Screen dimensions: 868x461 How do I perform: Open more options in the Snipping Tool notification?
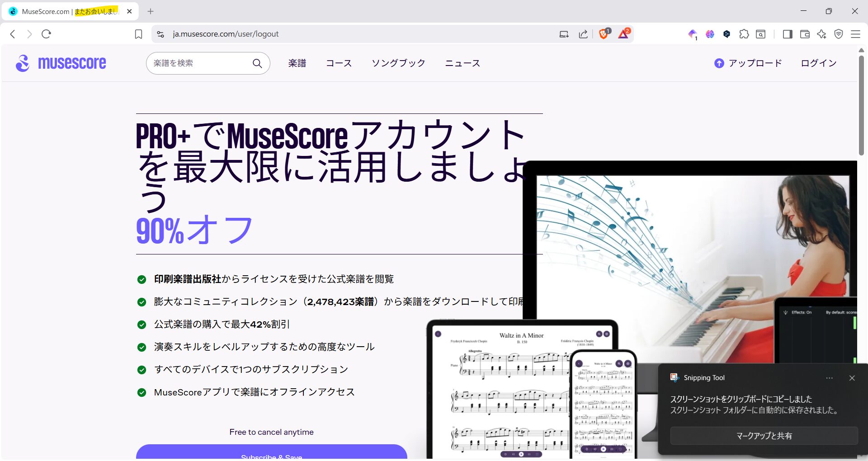(x=829, y=378)
